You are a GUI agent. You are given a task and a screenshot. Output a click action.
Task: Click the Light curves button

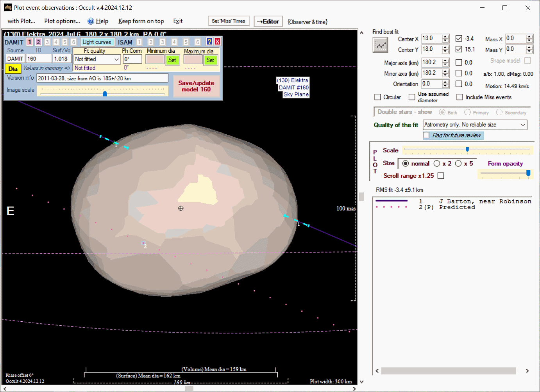coord(97,42)
